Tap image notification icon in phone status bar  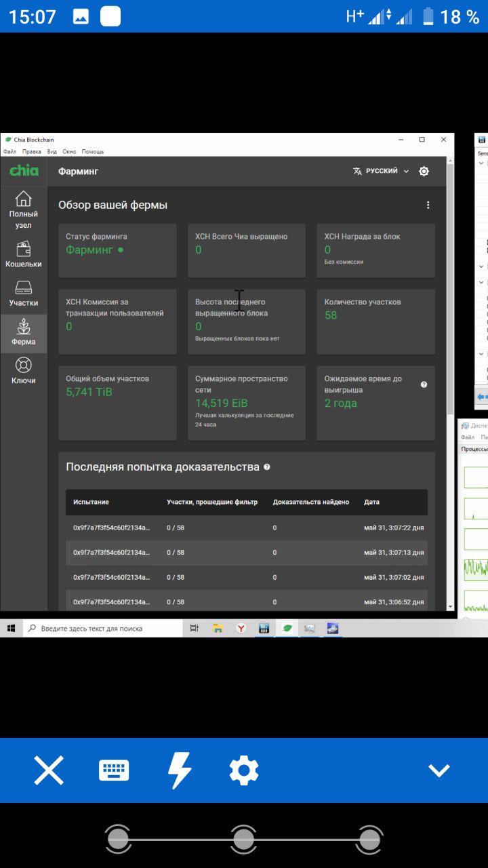pyautogui.click(x=81, y=17)
